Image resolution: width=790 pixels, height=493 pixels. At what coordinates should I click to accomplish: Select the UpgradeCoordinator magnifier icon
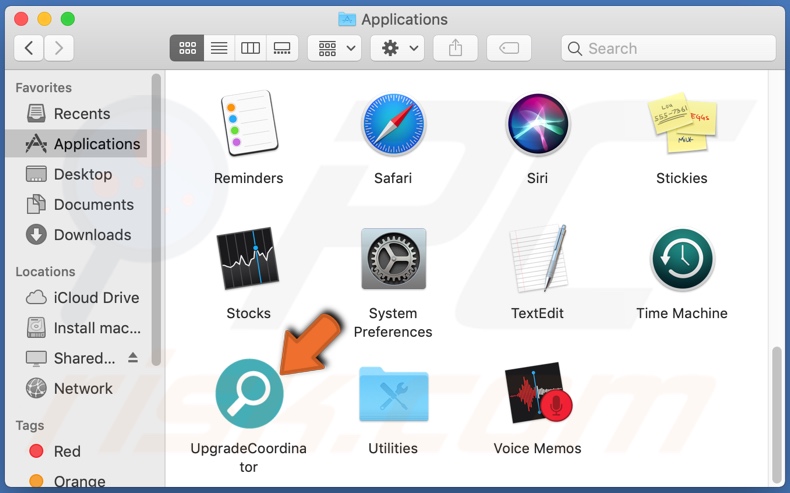pyautogui.click(x=249, y=393)
